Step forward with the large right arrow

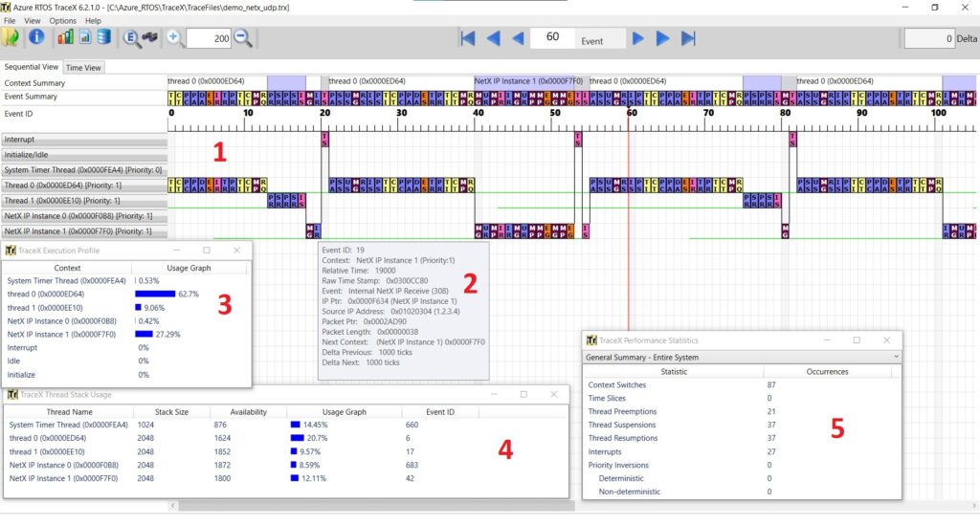(x=662, y=38)
